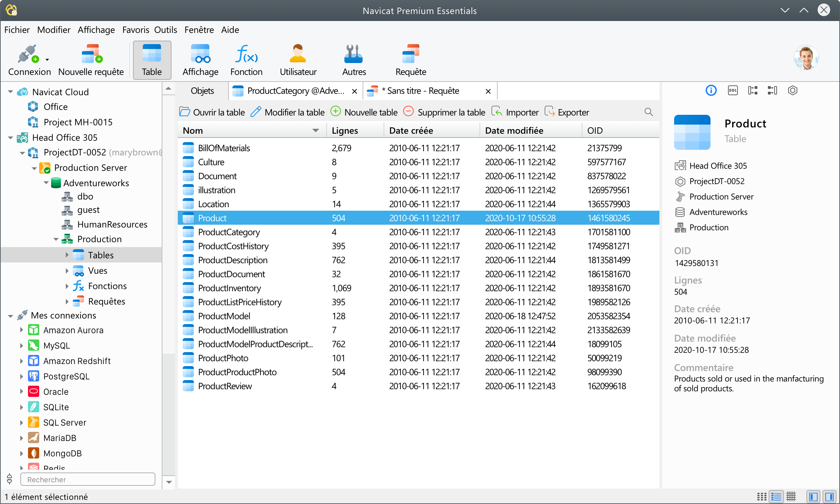Select the PostgreSQL connection icon

coord(34,376)
